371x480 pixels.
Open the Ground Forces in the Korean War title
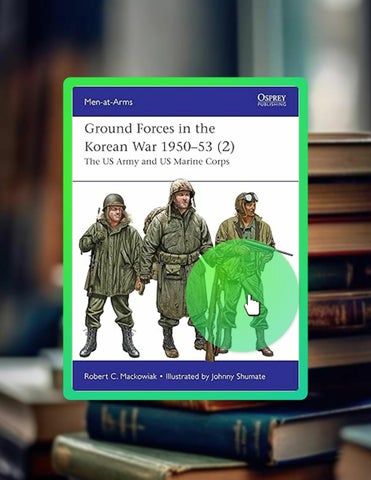pyautogui.click(x=159, y=137)
